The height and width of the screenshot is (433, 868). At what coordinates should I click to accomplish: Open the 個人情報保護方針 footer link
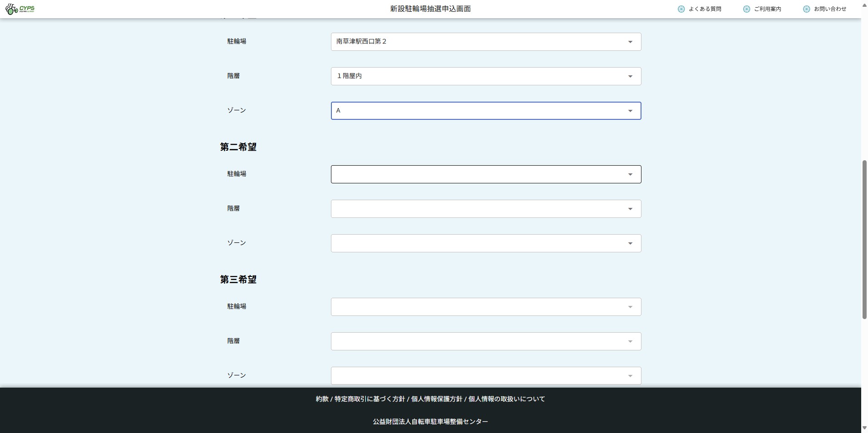click(436, 399)
